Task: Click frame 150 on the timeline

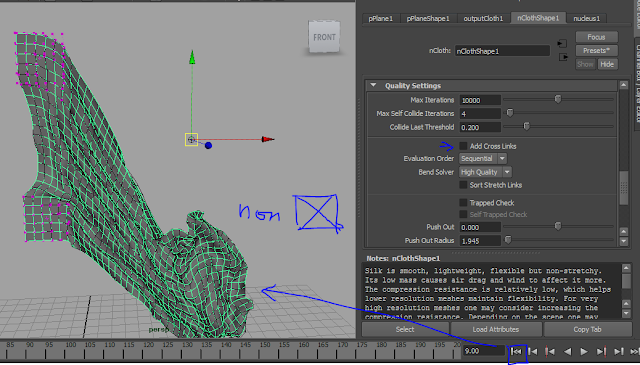Action: pos(265,345)
